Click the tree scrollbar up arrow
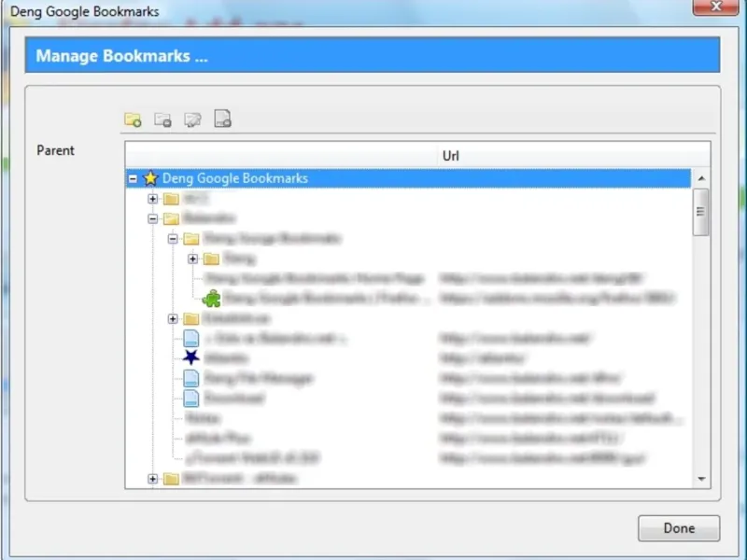747x560 pixels. tap(701, 178)
